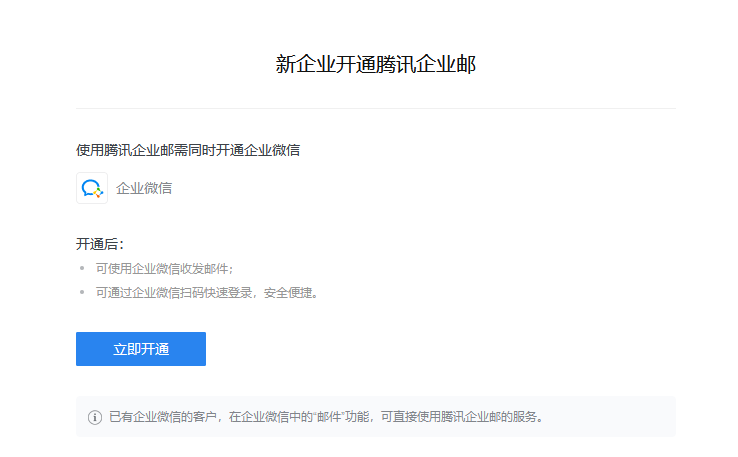Click the 企业微信 logo icon
Viewport: 738px width, 457px height.
[92, 188]
